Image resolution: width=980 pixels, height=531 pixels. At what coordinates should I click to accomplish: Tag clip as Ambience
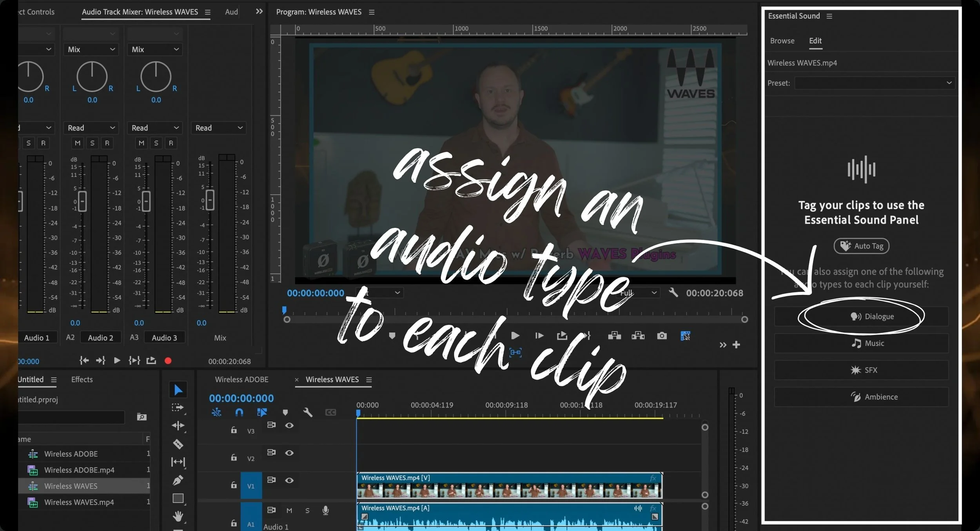(x=861, y=397)
